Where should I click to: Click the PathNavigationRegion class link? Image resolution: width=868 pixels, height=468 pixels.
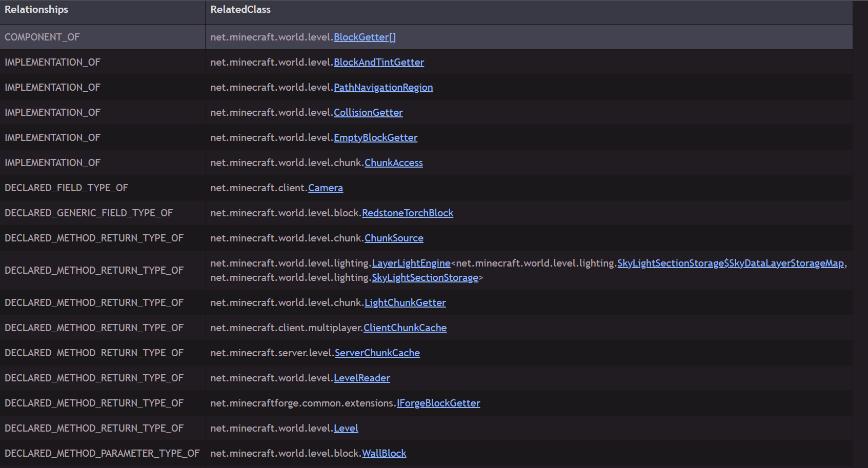tap(383, 87)
